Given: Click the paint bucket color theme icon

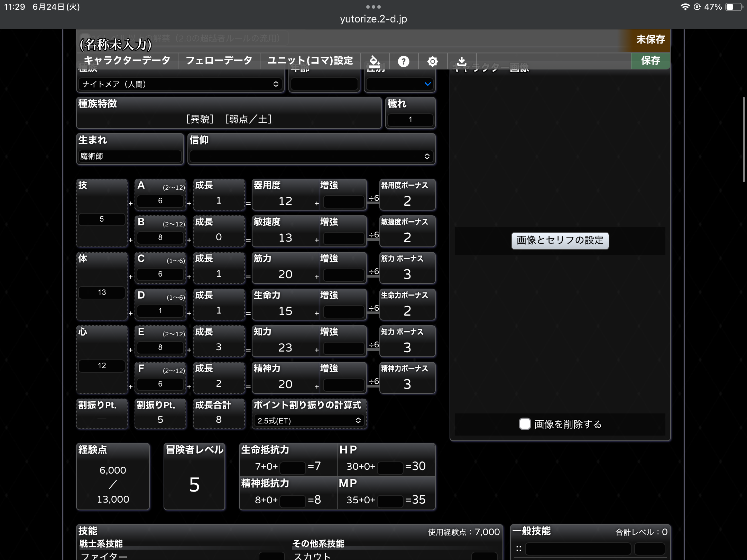Looking at the screenshot, I should [x=375, y=61].
